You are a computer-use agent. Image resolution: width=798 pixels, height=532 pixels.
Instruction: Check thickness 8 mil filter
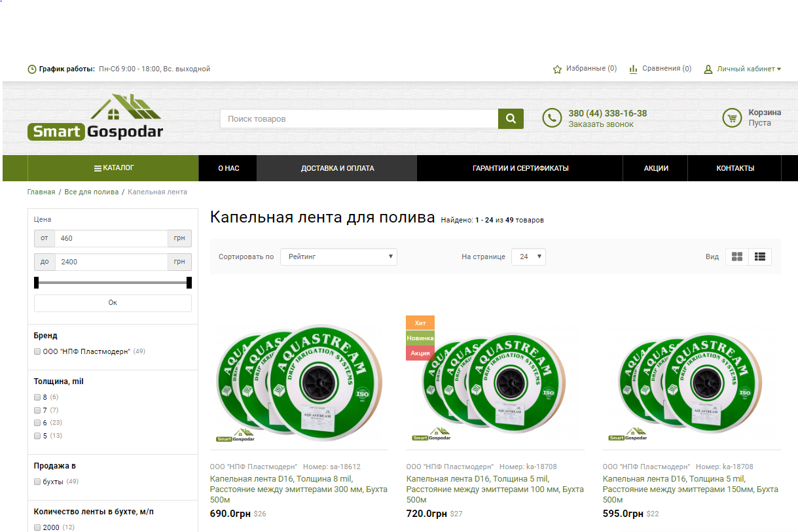point(37,397)
